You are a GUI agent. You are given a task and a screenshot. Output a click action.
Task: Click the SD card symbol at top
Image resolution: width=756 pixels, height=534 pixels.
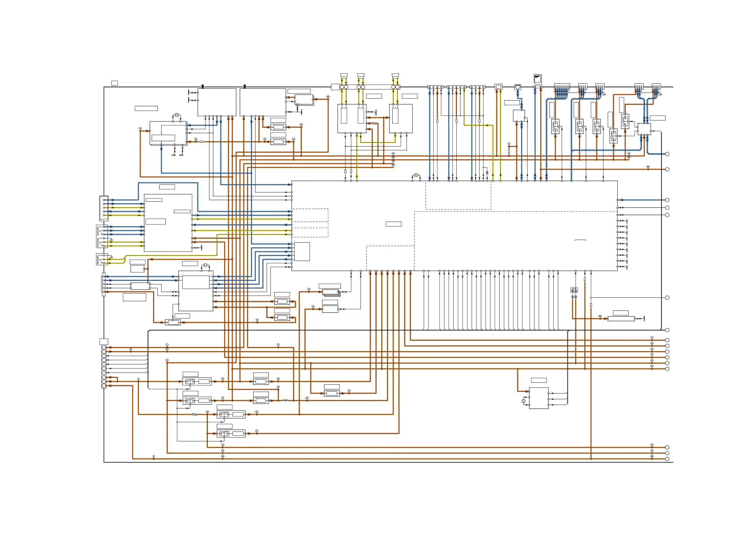coord(537,79)
